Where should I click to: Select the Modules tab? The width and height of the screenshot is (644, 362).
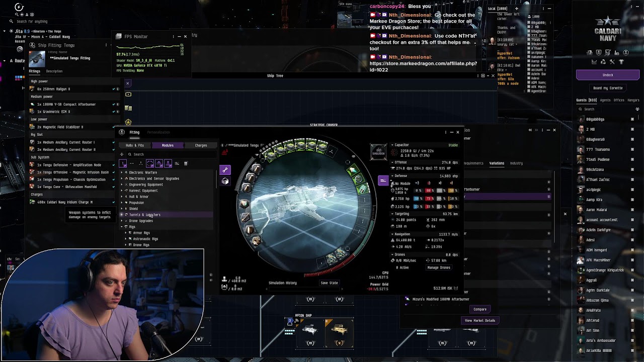point(168,145)
